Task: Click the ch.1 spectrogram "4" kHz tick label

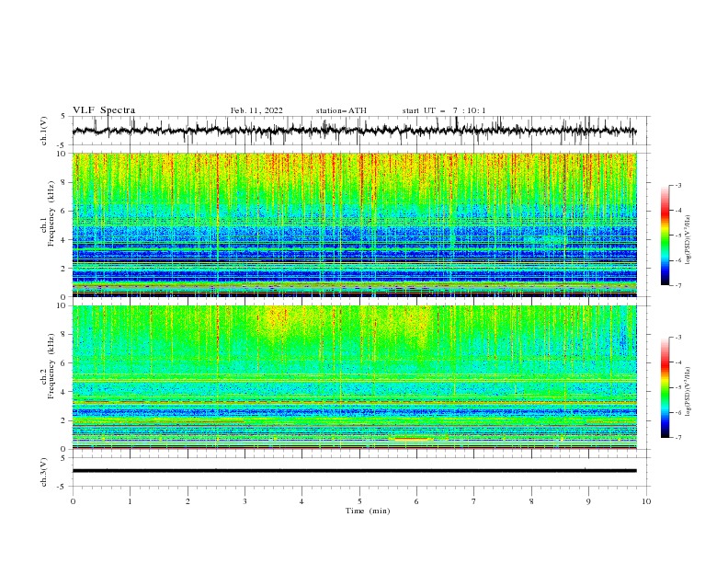Action: tap(65, 240)
